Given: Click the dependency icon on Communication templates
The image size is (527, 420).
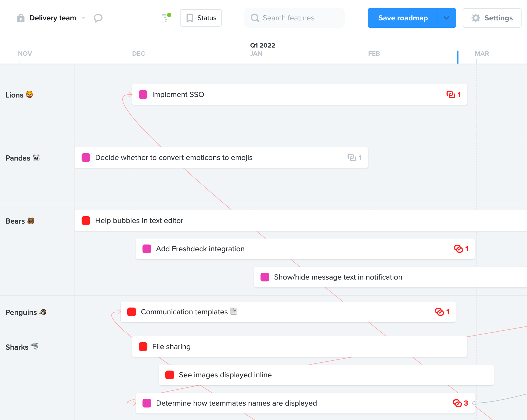Looking at the screenshot, I should pyautogui.click(x=439, y=312).
